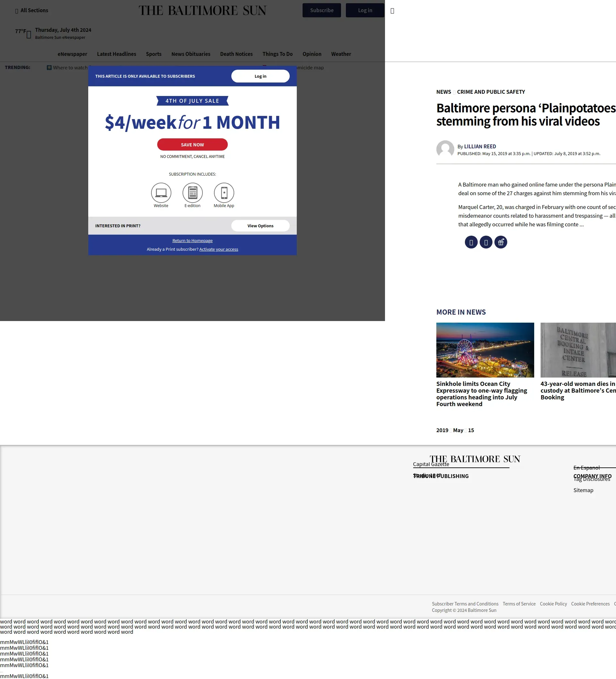Image resolution: width=616 pixels, height=679 pixels.
Task: Open the Weather nav item
Action: [341, 54]
